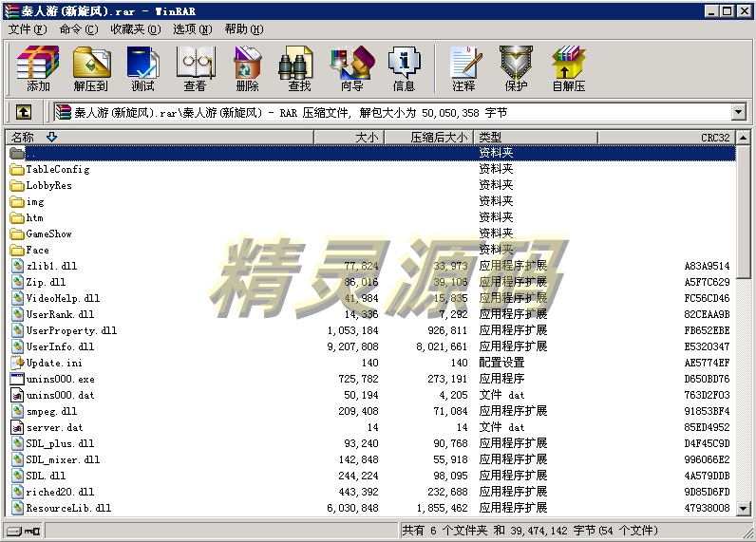756x542 pixels.
Task: Open the 收藏夹(O) menu
Action: tap(136, 29)
